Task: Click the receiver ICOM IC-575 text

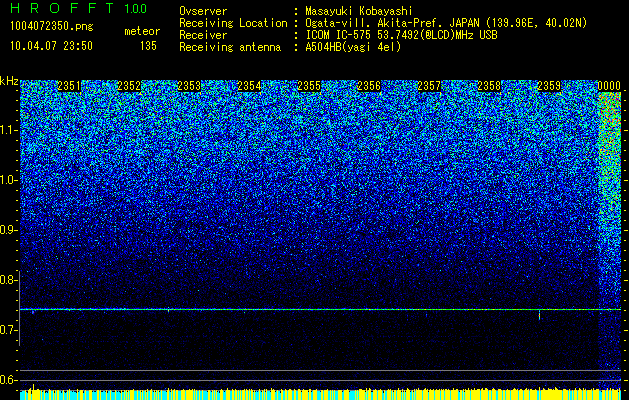Action: [x=401, y=35]
